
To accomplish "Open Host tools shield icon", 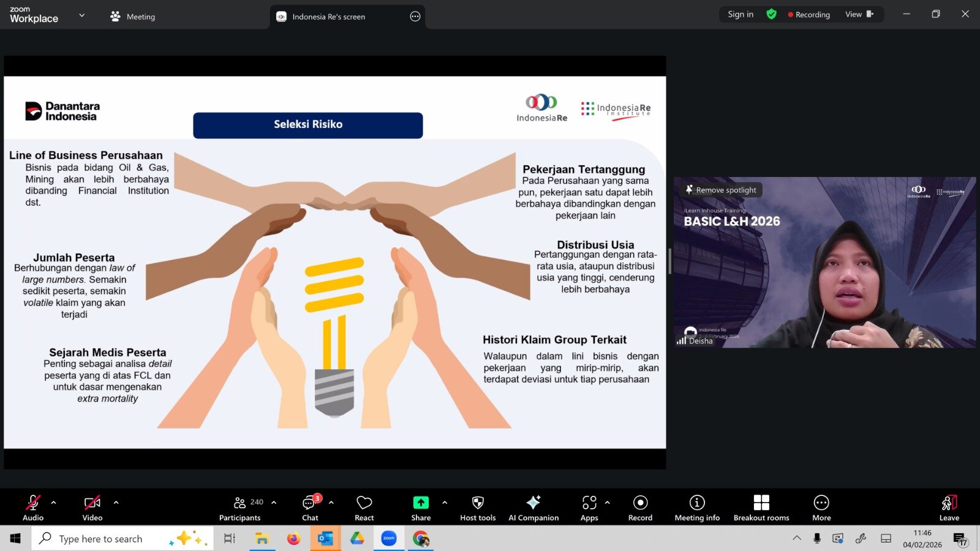I will (x=478, y=508).
